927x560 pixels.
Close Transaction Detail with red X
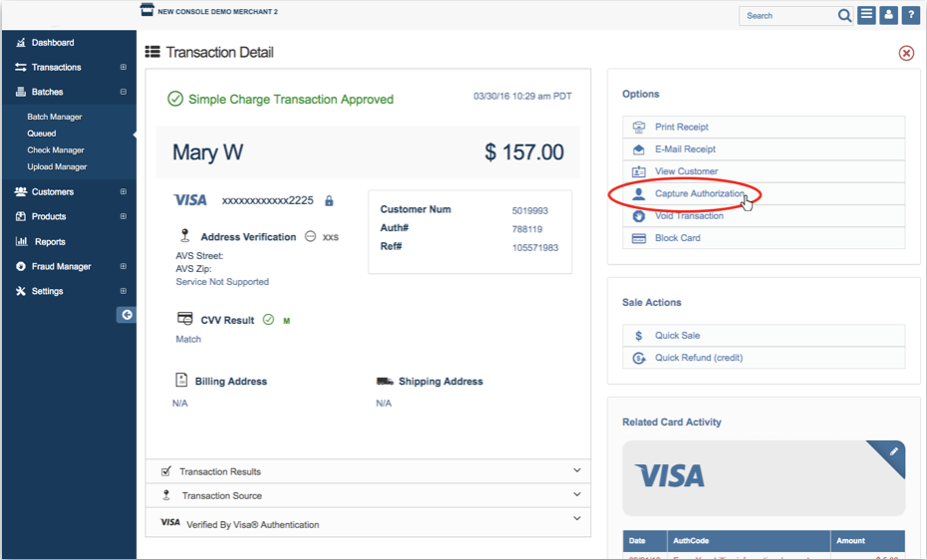click(x=906, y=53)
